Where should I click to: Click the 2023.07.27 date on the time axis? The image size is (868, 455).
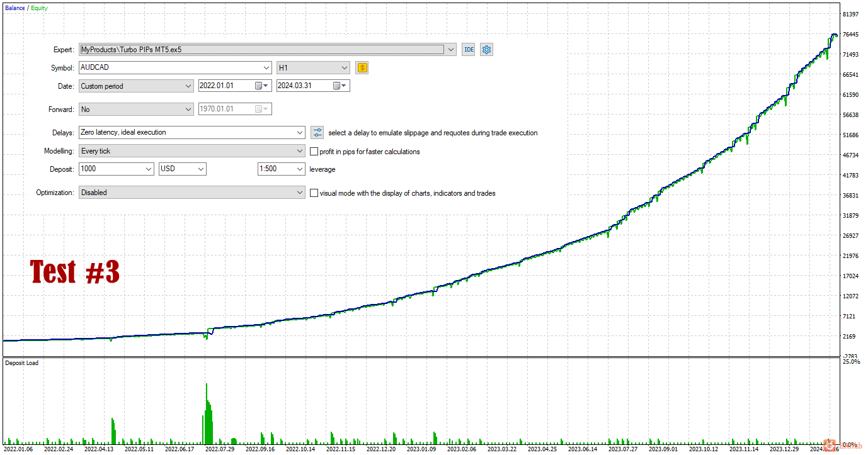pyautogui.click(x=623, y=449)
